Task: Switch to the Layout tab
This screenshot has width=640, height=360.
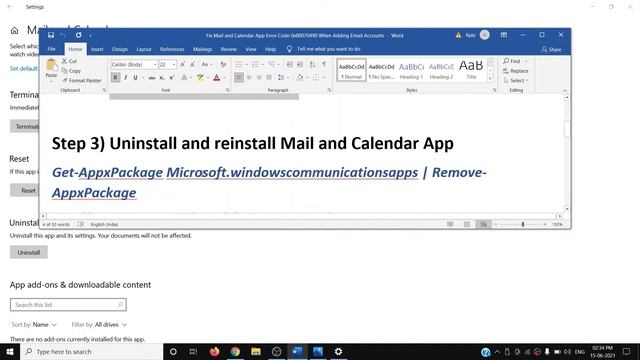Action: click(144, 49)
